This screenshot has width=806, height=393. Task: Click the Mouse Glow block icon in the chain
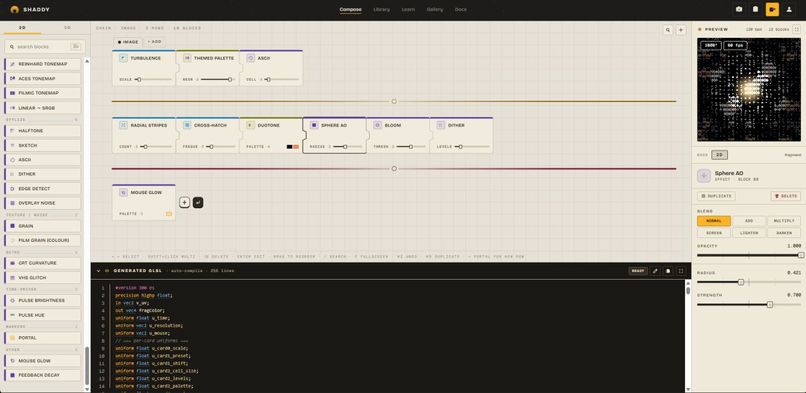[123, 192]
